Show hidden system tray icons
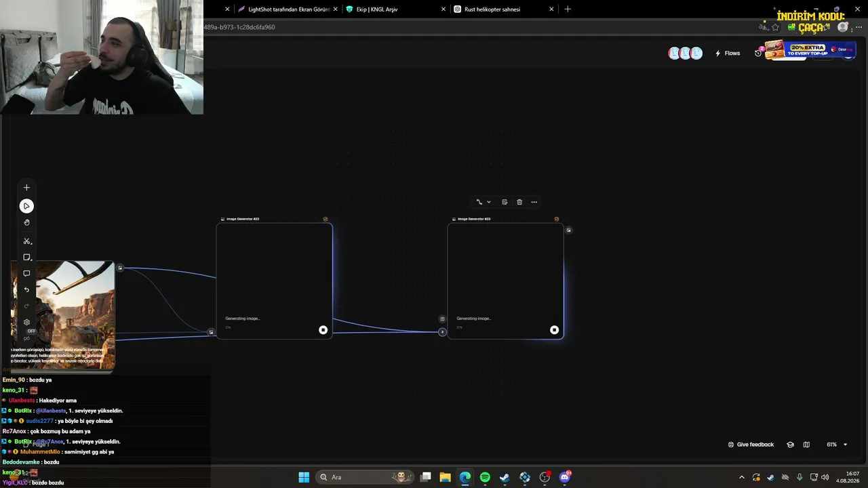Viewport: 868px width, 488px height. (x=741, y=477)
